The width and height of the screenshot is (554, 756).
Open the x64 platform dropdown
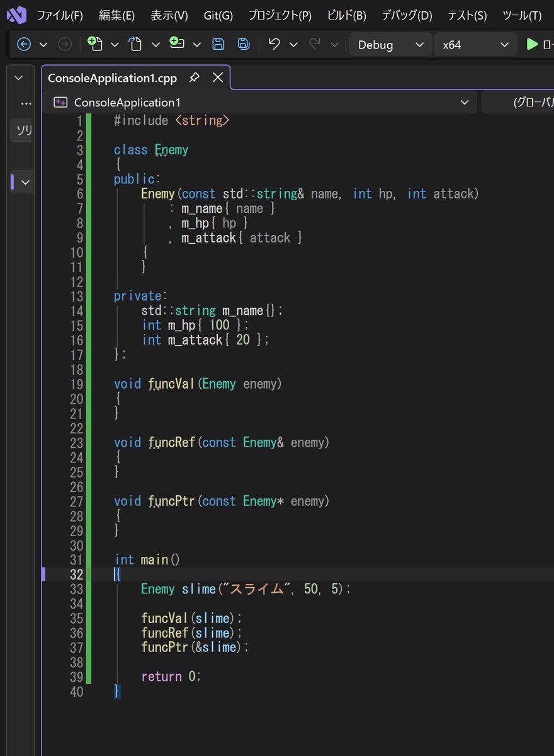[476, 45]
